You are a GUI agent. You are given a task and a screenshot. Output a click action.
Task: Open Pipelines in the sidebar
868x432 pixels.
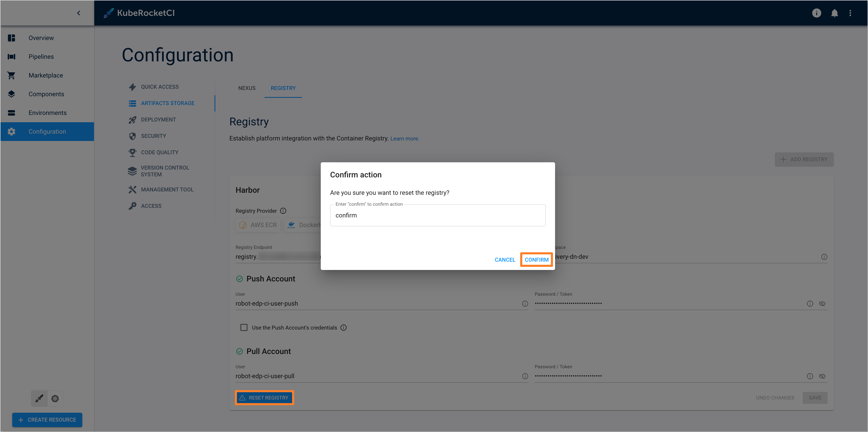pos(47,56)
